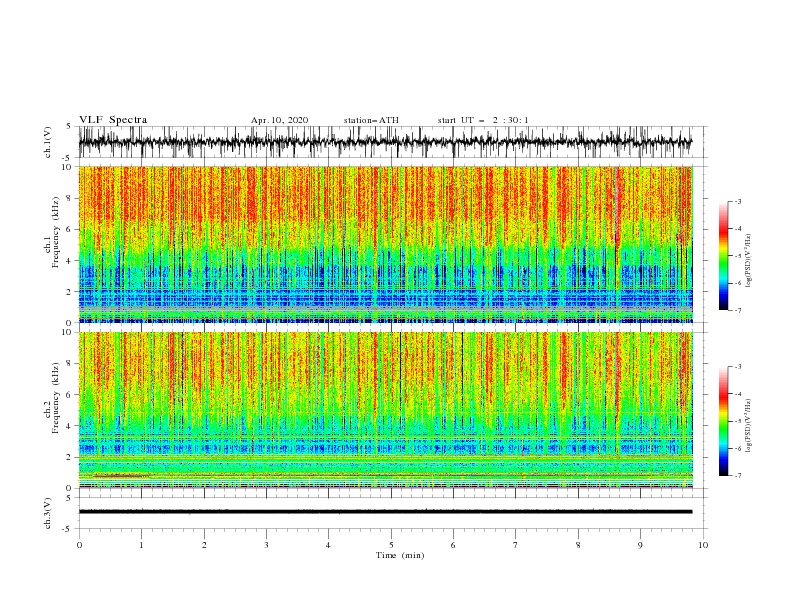
Task: Click time-axis tick label 7
Action: (516, 545)
